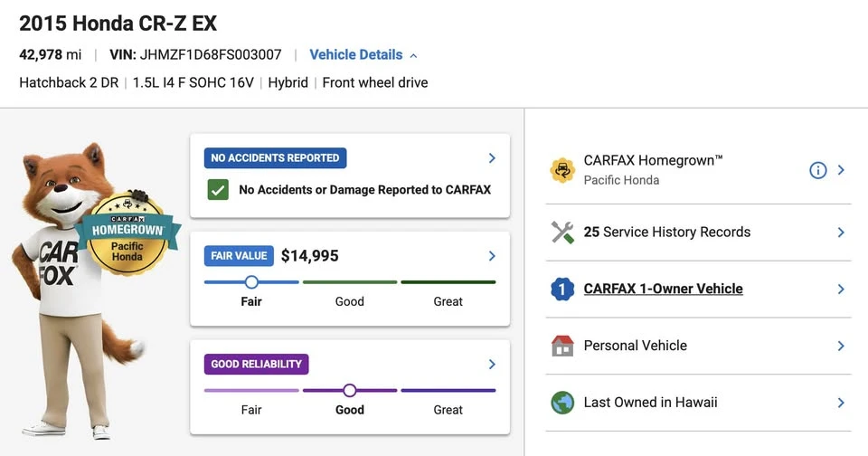Screen dimensions: 868x456
Task: Click the Front wheel drive text
Action: click(x=375, y=82)
